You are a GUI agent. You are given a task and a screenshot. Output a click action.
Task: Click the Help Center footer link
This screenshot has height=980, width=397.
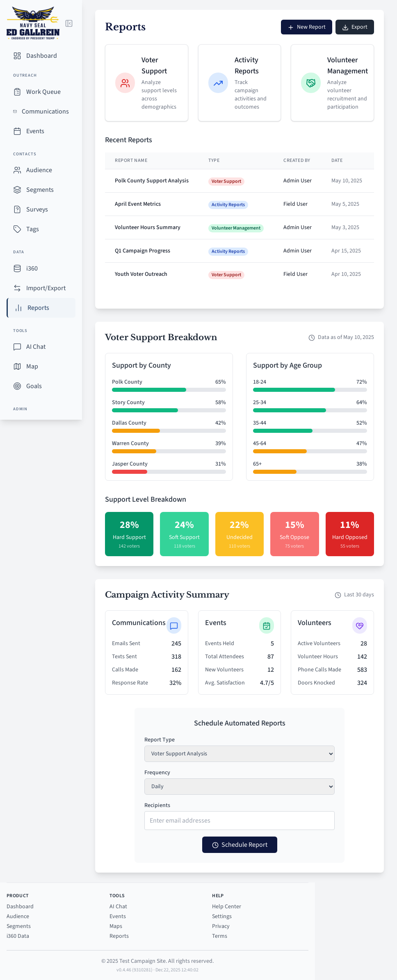coord(226,907)
